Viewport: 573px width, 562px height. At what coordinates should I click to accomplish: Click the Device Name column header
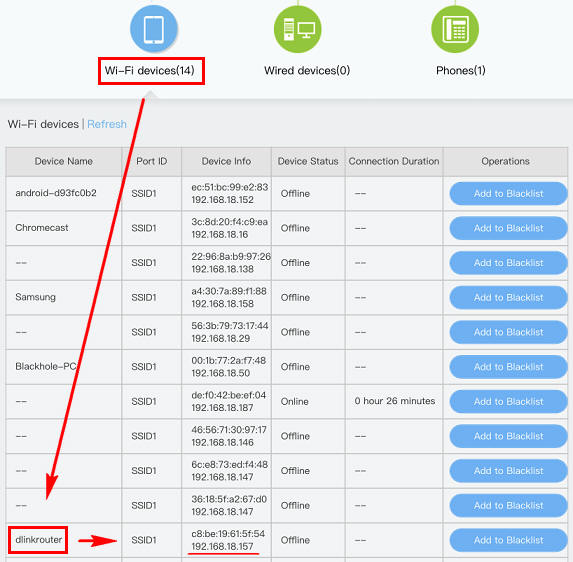[x=64, y=162]
